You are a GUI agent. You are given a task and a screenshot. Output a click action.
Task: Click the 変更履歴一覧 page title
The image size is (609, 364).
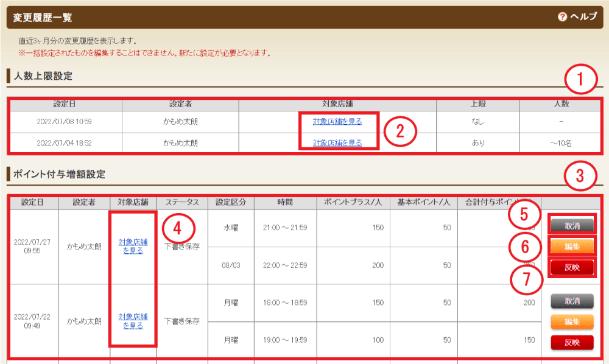tap(43, 18)
